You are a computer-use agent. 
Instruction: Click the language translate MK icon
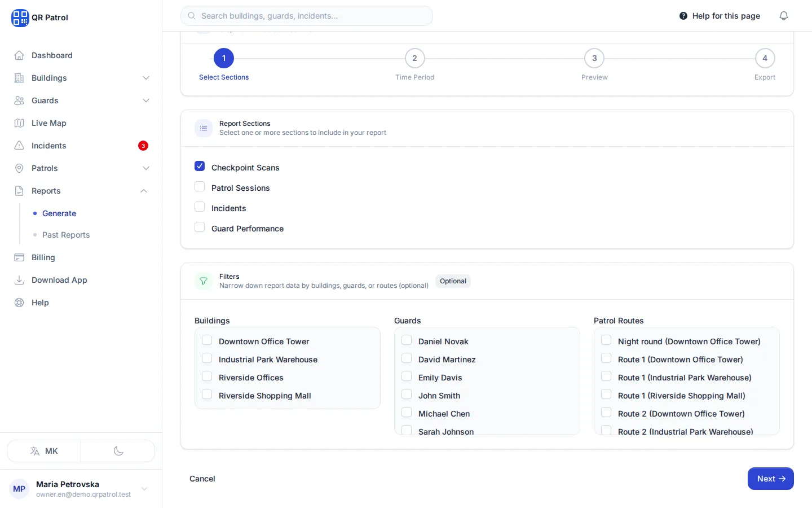point(35,451)
